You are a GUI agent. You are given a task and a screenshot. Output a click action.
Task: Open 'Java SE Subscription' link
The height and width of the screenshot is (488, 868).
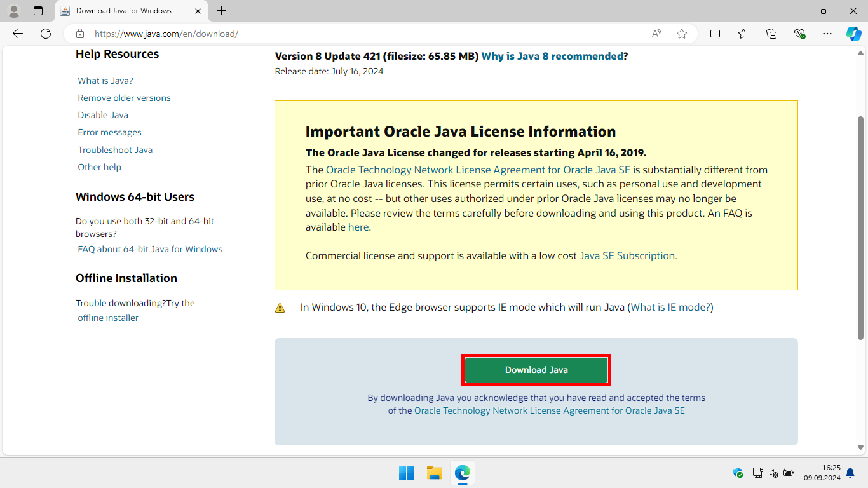[x=627, y=255]
